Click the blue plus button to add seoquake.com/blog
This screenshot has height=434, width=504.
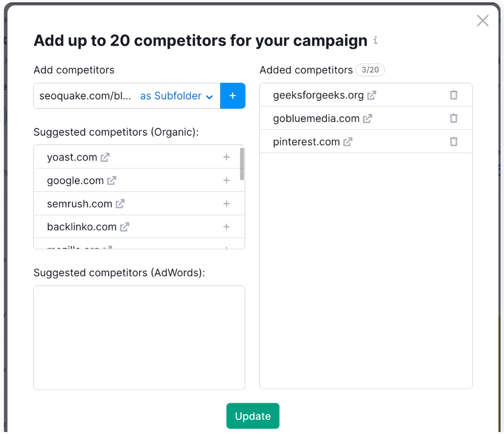[x=232, y=96]
